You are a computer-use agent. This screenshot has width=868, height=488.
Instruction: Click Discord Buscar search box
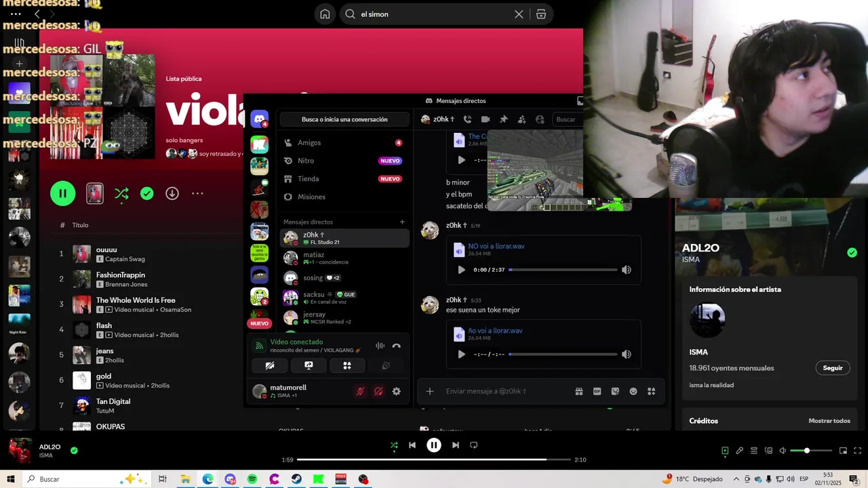(568, 119)
